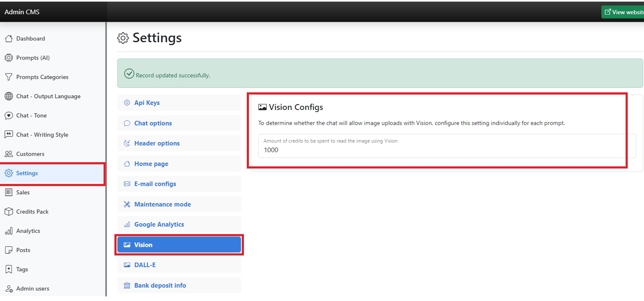Open Sales in the sidebar menu
Image resolution: width=644 pixels, height=301 pixels.
pos(23,192)
